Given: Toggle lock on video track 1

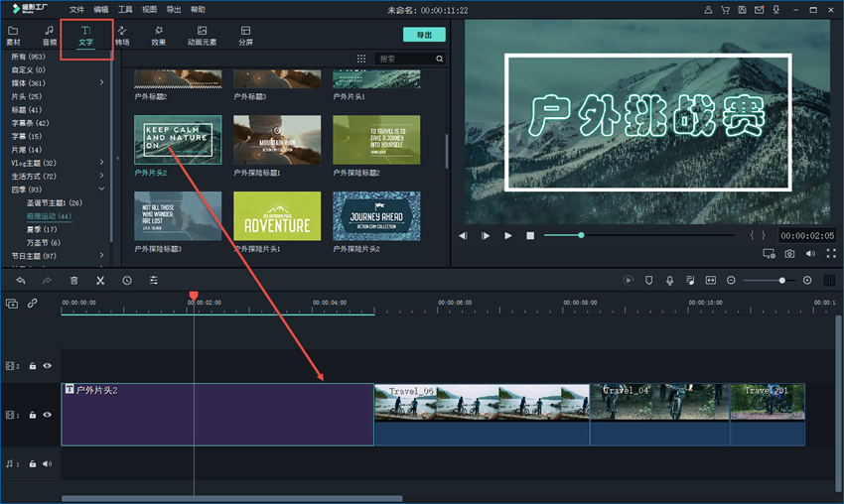Looking at the screenshot, I should [33, 415].
